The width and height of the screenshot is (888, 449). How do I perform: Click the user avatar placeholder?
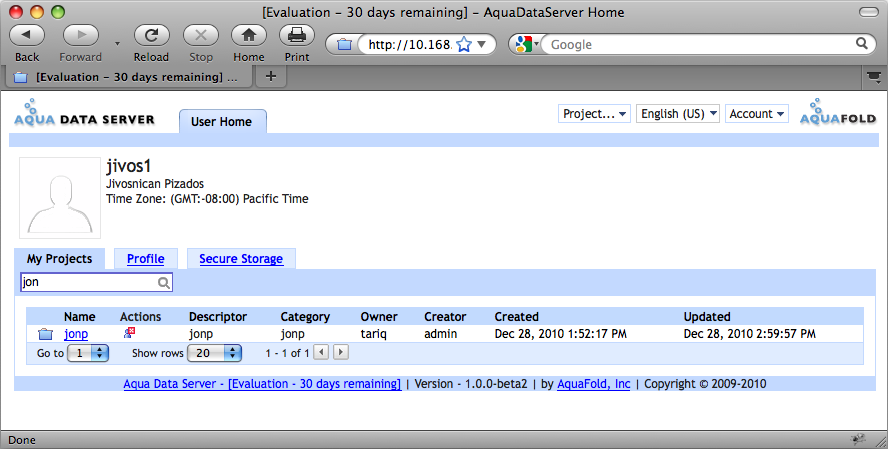pyautogui.click(x=60, y=198)
